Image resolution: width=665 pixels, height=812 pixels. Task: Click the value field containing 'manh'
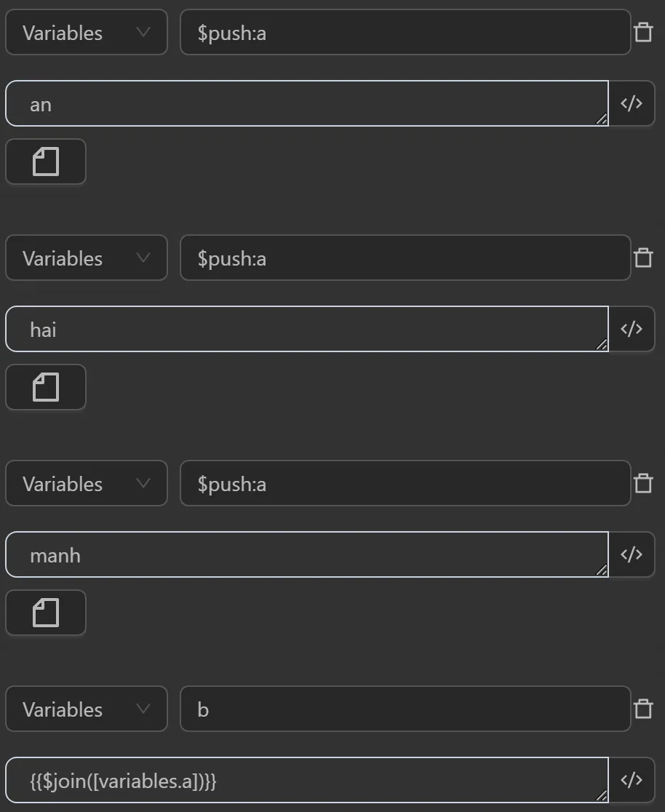pyautogui.click(x=306, y=555)
